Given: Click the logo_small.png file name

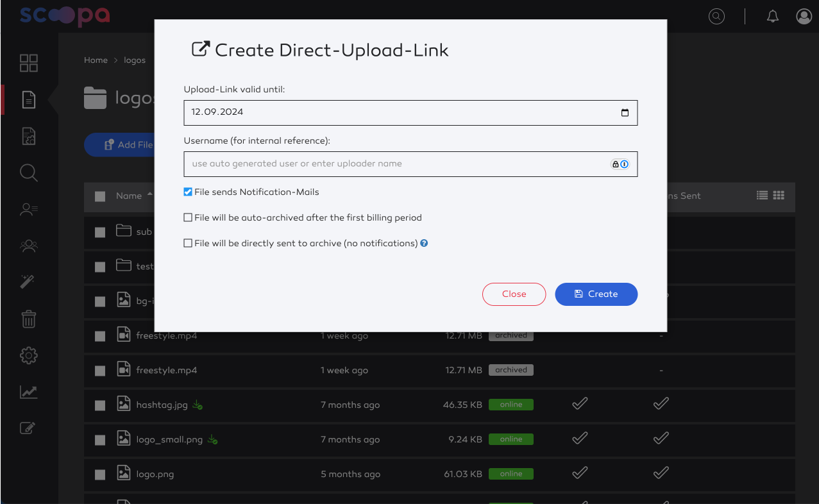Looking at the screenshot, I should click(169, 440).
